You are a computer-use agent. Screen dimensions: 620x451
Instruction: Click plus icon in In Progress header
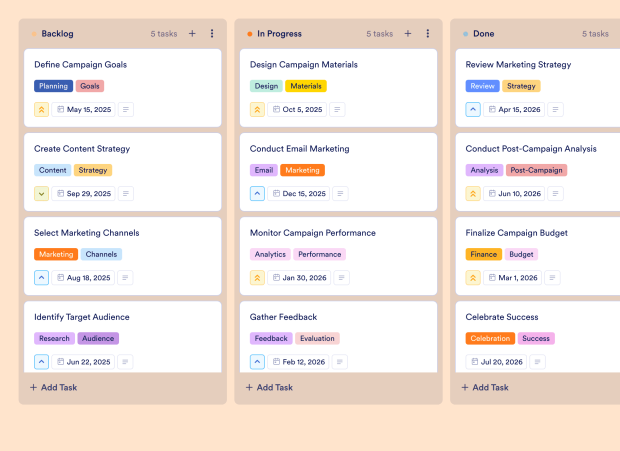tap(408, 34)
